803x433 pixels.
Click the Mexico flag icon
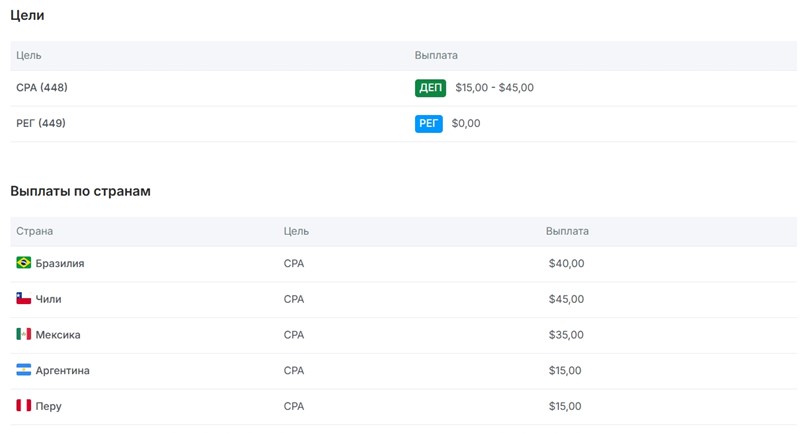pyautogui.click(x=24, y=335)
